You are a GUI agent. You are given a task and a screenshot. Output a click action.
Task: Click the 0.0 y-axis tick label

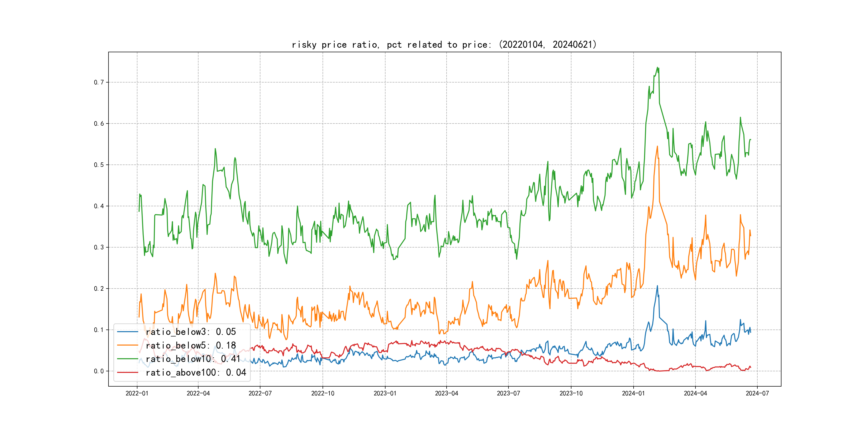pyautogui.click(x=99, y=371)
